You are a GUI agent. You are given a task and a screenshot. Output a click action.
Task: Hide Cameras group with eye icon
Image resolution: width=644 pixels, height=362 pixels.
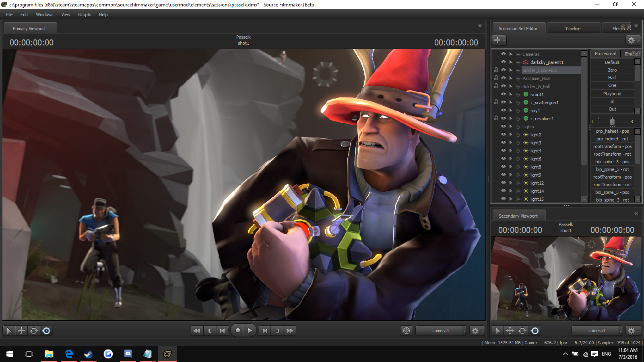coord(504,54)
